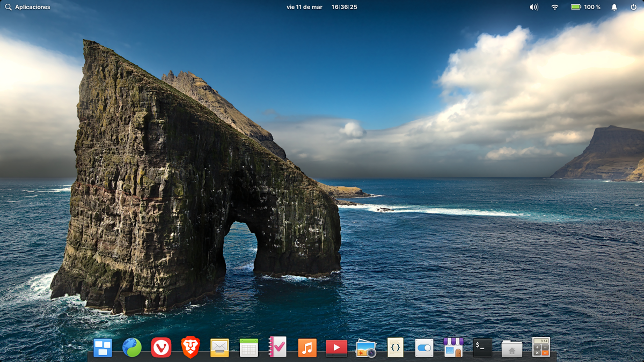This screenshot has width=644, height=362.
Task: Open Brave browser from the dock
Action: click(190, 348)
